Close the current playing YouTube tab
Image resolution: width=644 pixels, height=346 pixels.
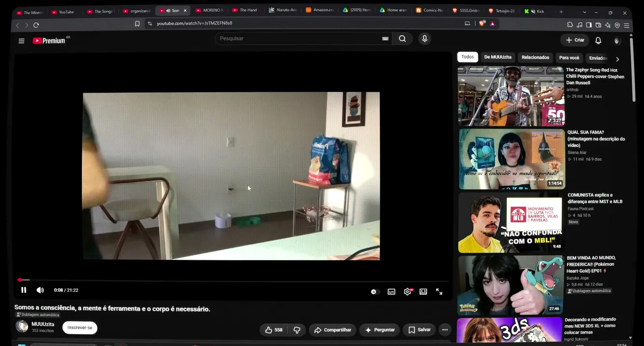(x=185, y=11)
